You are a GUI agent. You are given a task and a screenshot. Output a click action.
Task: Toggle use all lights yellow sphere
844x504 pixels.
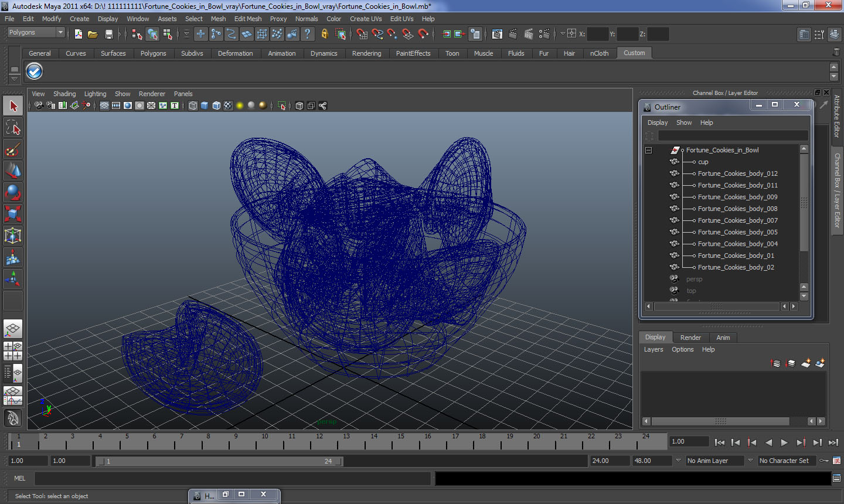[240, 105]
